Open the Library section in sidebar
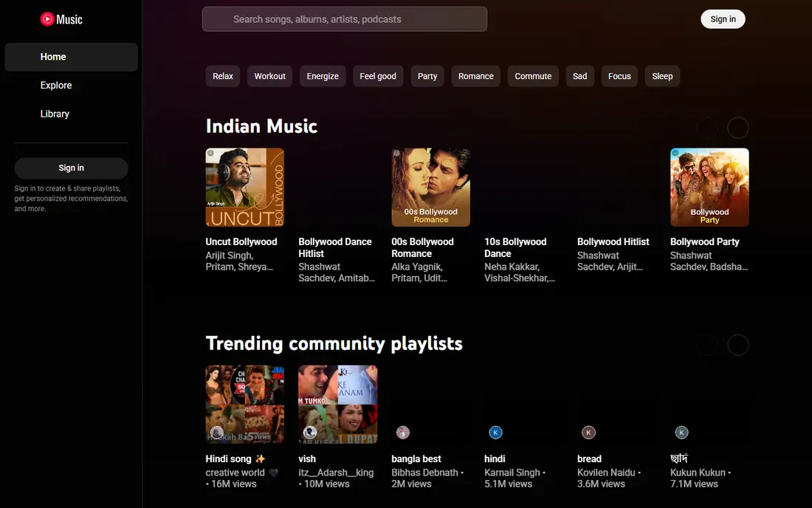Screen dimensions: 812x508 [x=71, y=114]
